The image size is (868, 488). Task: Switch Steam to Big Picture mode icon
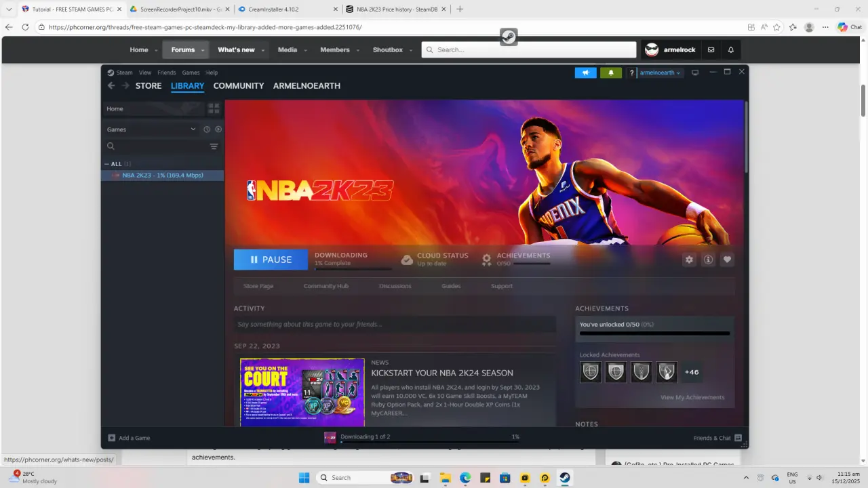[695, 73]
